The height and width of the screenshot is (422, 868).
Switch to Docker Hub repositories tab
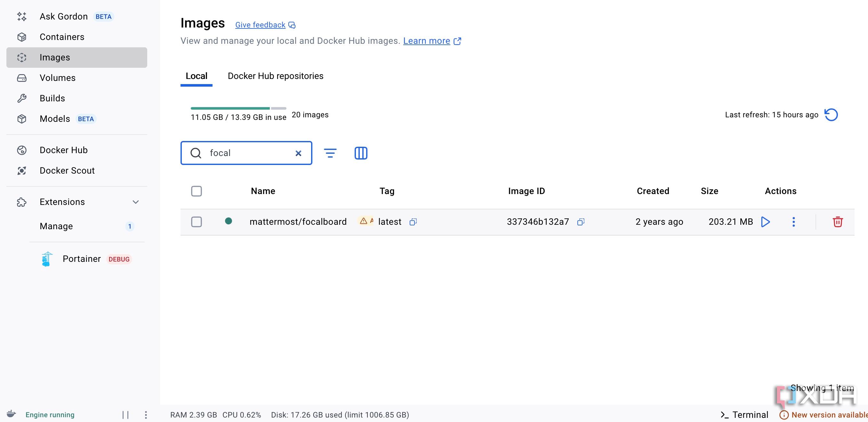276,76
